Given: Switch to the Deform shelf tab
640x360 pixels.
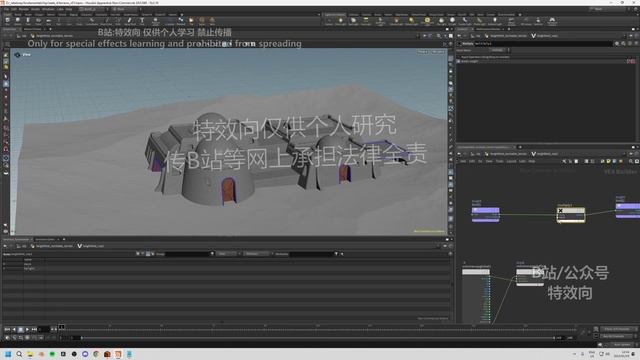Looking at the screenshot, I should pyautogui.click(x=51, y=15).
